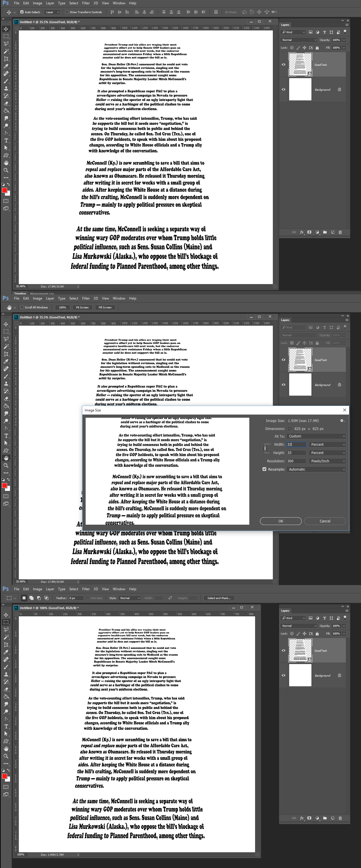Create a new group in top Layers panel
The height and width of the screenshot is (868, 361).
point(325,232)
